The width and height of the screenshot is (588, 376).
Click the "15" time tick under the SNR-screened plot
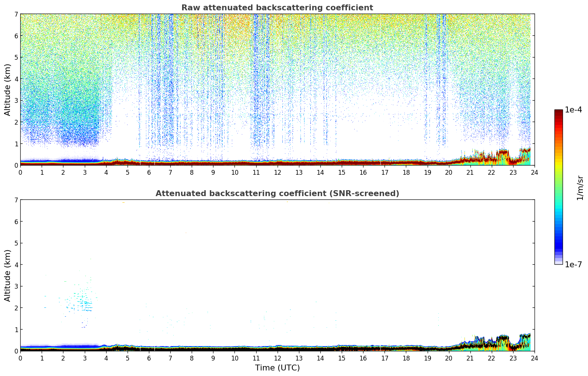click(342, 358)
